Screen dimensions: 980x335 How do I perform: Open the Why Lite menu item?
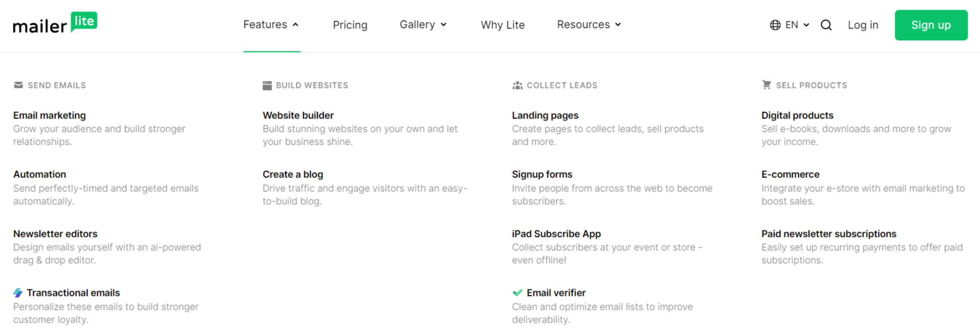[x=502, y=25]
